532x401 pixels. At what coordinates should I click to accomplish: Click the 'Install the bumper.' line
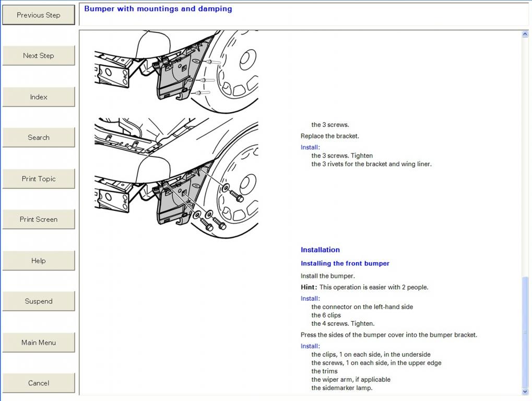(327, 276)
